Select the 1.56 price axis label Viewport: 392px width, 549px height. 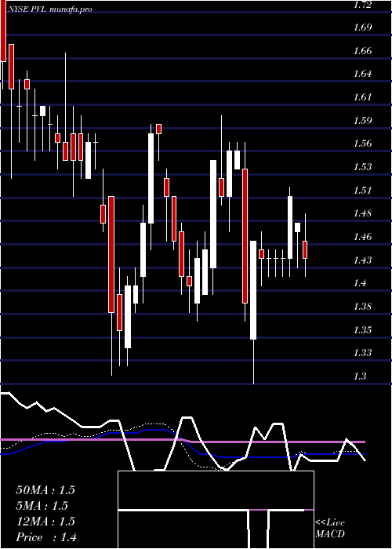pyautogui.click(x=363, y=144)
